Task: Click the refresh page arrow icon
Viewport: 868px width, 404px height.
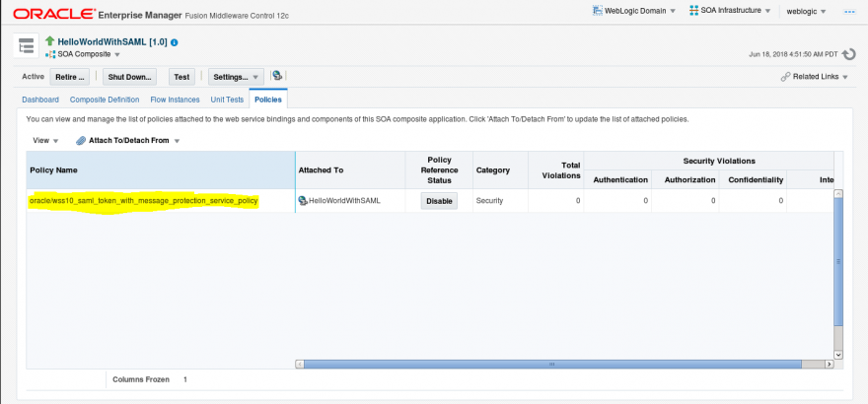Action: [x=848, y=54]
